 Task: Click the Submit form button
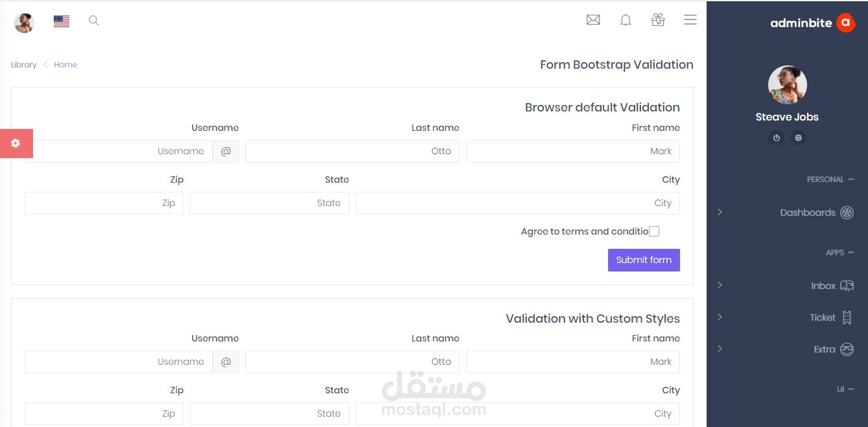click(644, 260)
